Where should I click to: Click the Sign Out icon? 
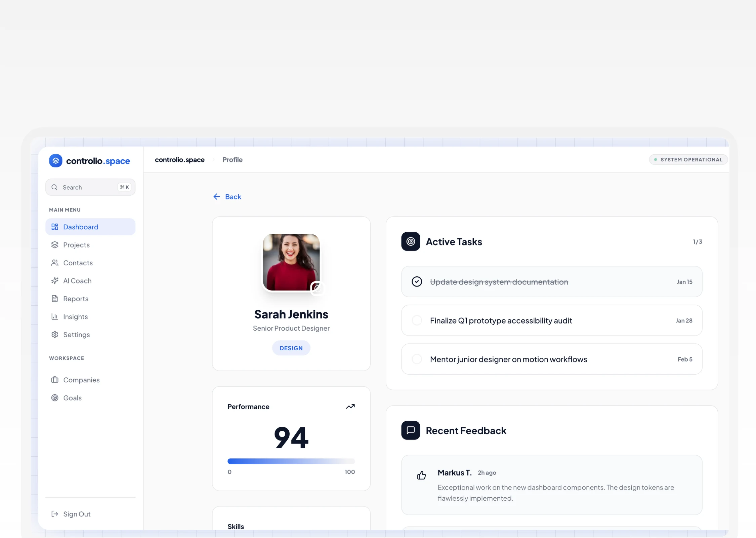pyautogui.click(x=54, y=514)
